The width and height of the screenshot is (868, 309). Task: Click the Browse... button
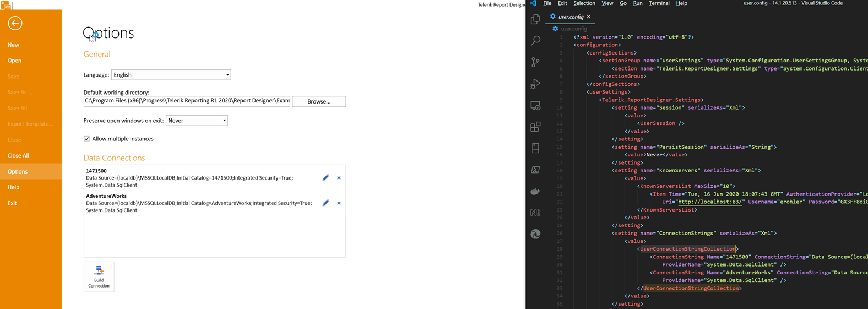319,101
